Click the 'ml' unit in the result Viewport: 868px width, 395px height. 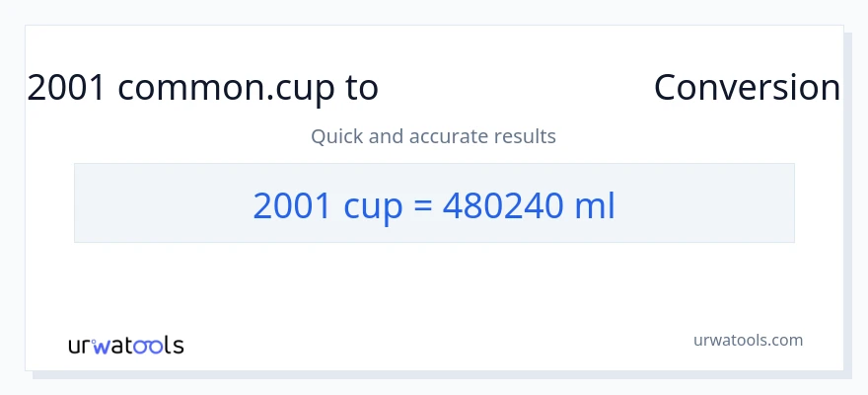click(x=595, y=204)
